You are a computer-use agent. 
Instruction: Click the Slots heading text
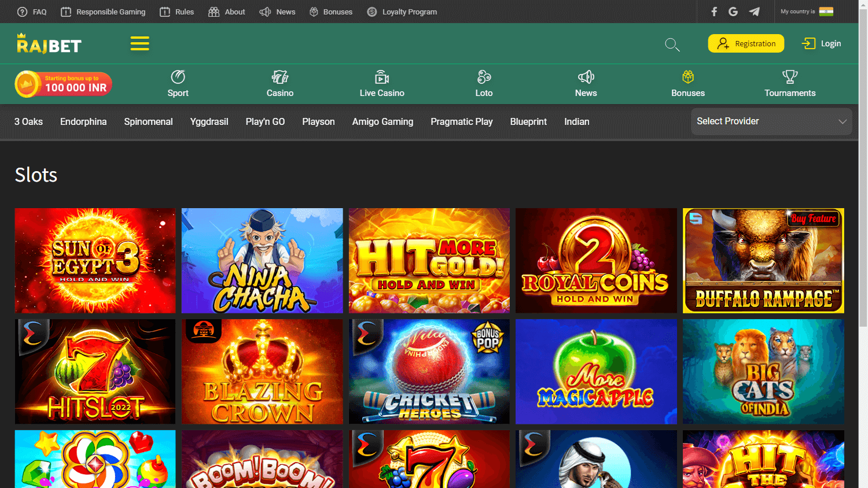coord(36,175)
